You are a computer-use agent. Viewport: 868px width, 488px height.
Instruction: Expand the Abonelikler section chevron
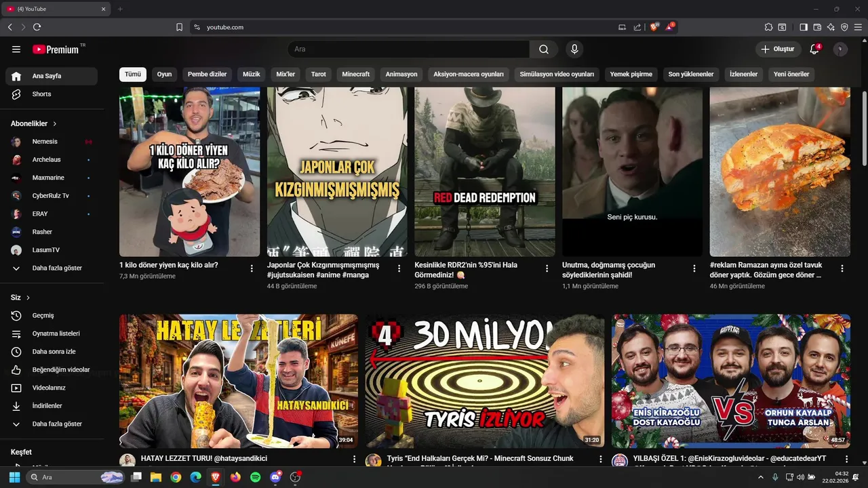[x=55, y=124]
